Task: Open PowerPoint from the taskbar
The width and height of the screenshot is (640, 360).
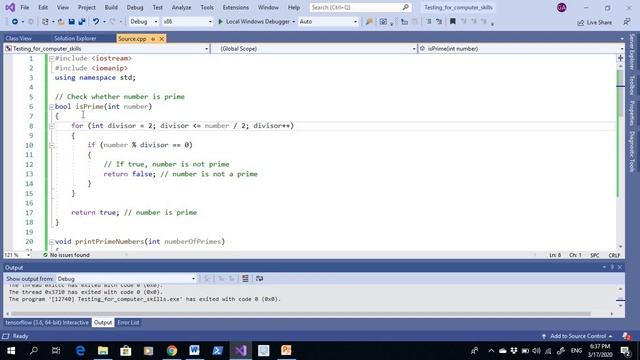Action: 286,351
